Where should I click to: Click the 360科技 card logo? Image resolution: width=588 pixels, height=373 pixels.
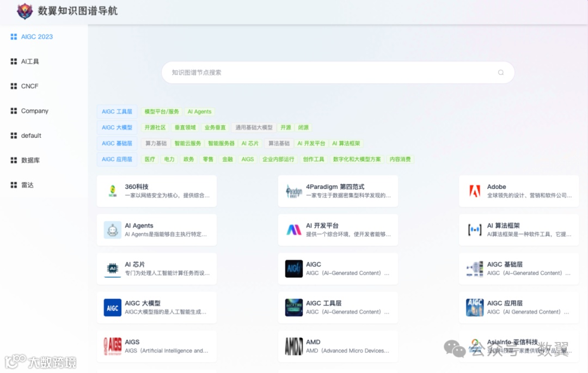pos(113,191)
